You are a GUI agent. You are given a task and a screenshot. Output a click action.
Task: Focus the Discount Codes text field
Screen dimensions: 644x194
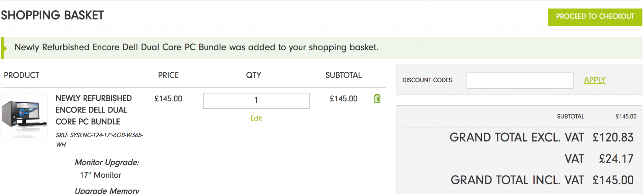[x=519, y=81]
